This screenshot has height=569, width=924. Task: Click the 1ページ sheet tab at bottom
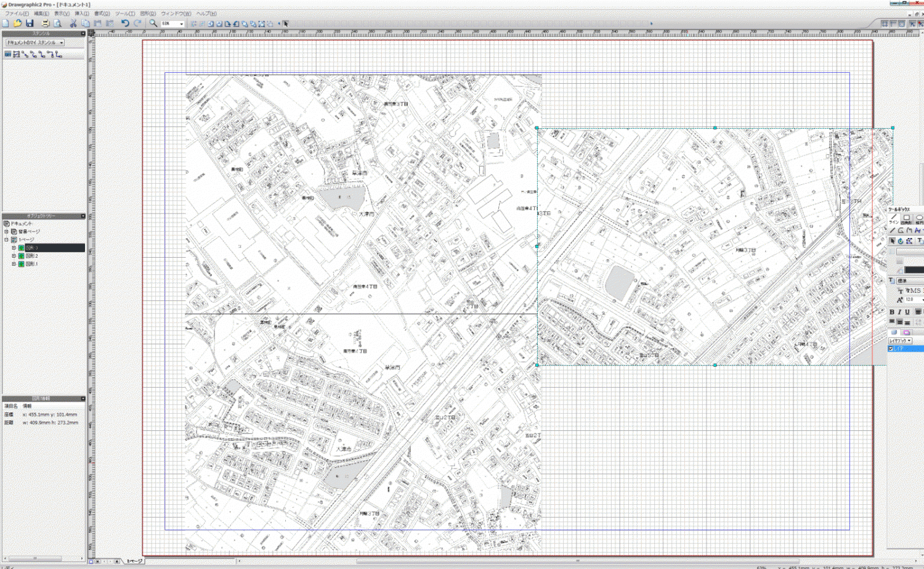click(134, 561)
